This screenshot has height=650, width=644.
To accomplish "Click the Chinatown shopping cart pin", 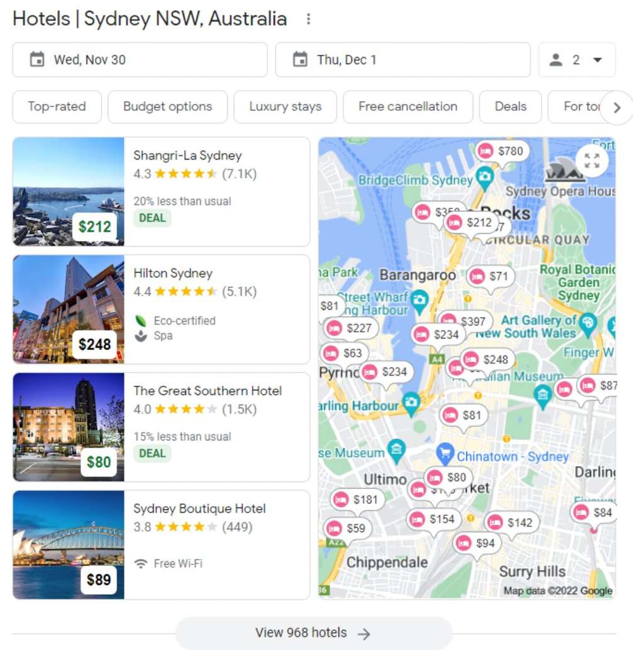I will click(445, 452).
